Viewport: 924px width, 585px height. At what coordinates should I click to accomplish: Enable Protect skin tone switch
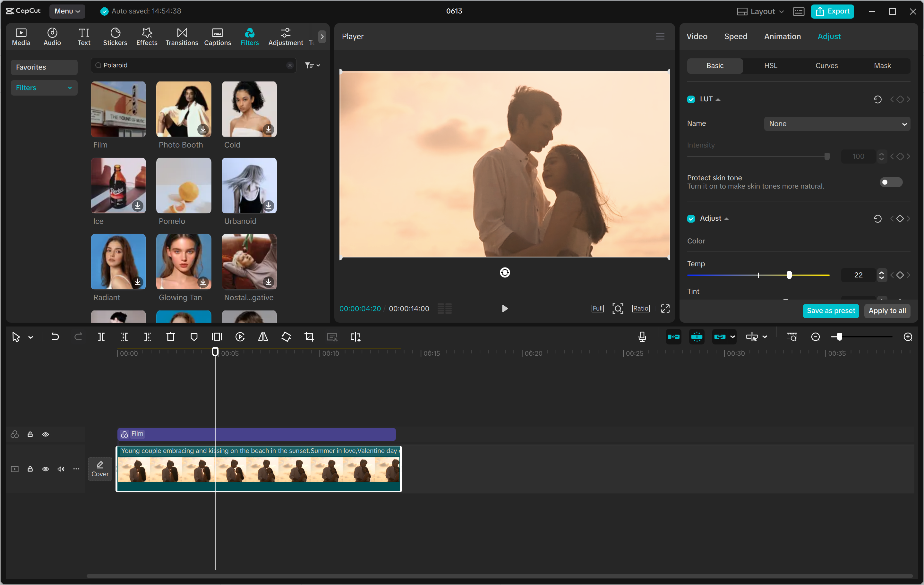(x=891, y=182)
